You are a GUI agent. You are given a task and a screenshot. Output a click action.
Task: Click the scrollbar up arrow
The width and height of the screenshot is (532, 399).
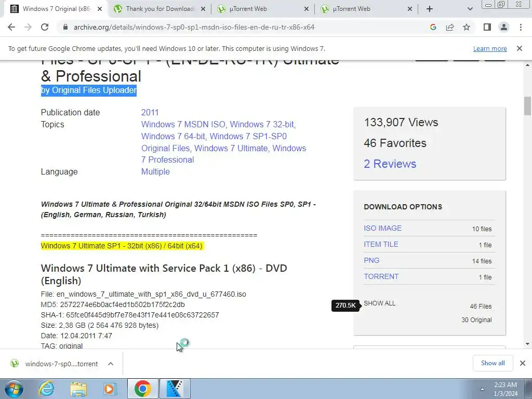tap(527, 64)
